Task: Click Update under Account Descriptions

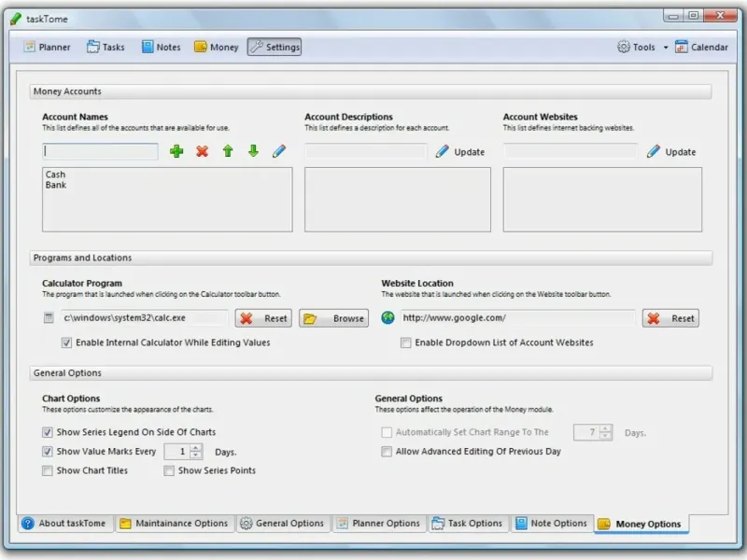Action: [x=460, y=152]
